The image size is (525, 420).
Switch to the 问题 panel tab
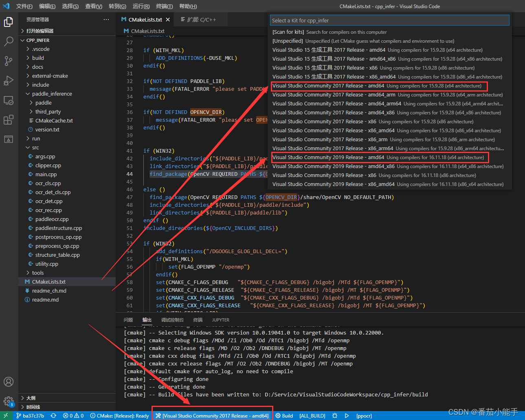(x=128, y=320)
